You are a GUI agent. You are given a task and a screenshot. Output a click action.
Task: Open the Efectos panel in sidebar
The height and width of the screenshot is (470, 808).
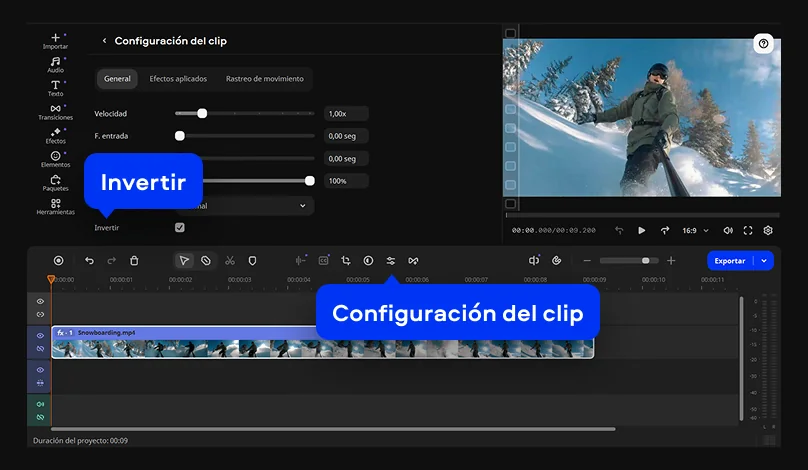click(55, 135)
